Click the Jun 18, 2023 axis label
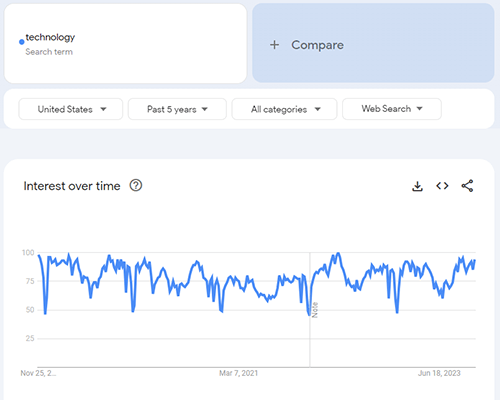Image resolution: width=500 pixels, height=400 pixels. (x=439, y=373)
